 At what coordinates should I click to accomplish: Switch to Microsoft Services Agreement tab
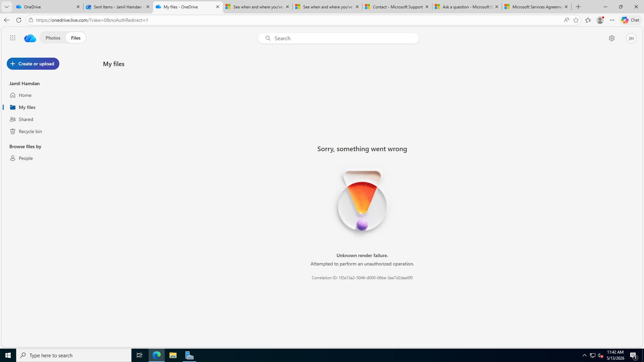(x=536, y=7)
